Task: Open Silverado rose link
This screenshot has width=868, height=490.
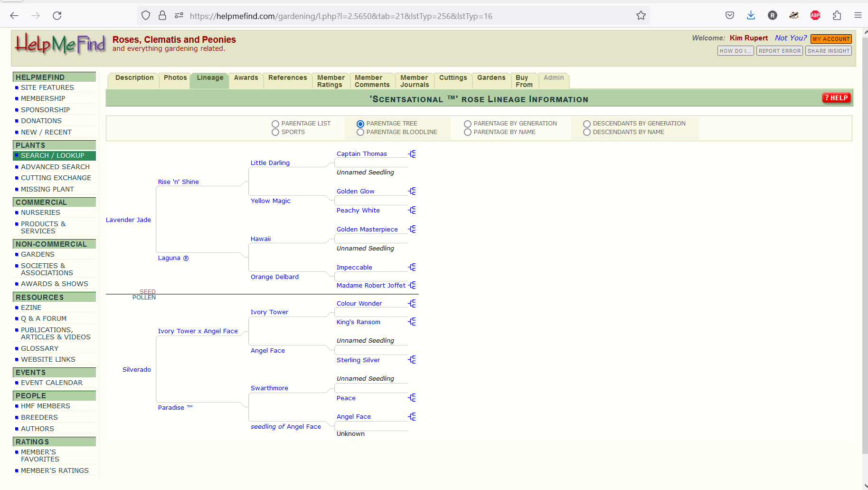Action: (x=137, y=369)
